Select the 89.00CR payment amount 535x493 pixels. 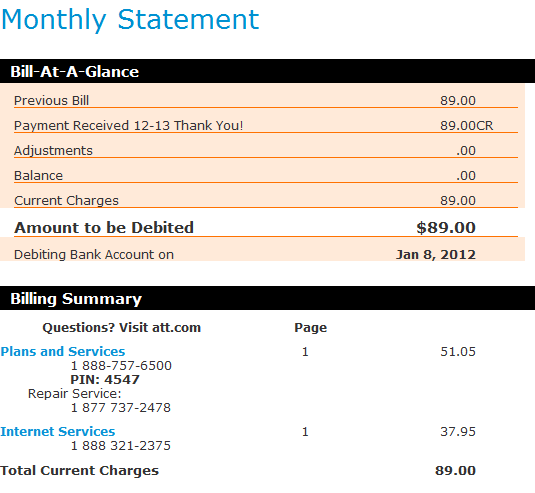pyautogui.click(x=466, y=126)
